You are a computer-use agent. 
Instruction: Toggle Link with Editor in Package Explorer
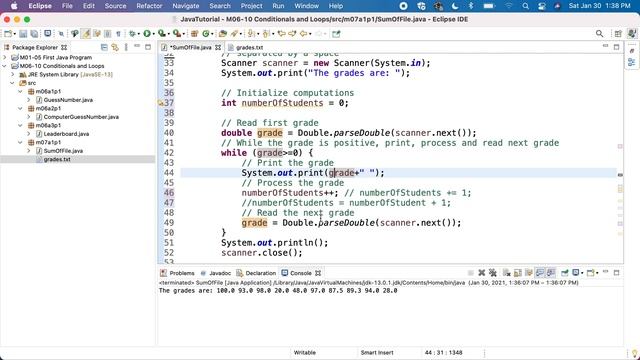coord(115,47)
